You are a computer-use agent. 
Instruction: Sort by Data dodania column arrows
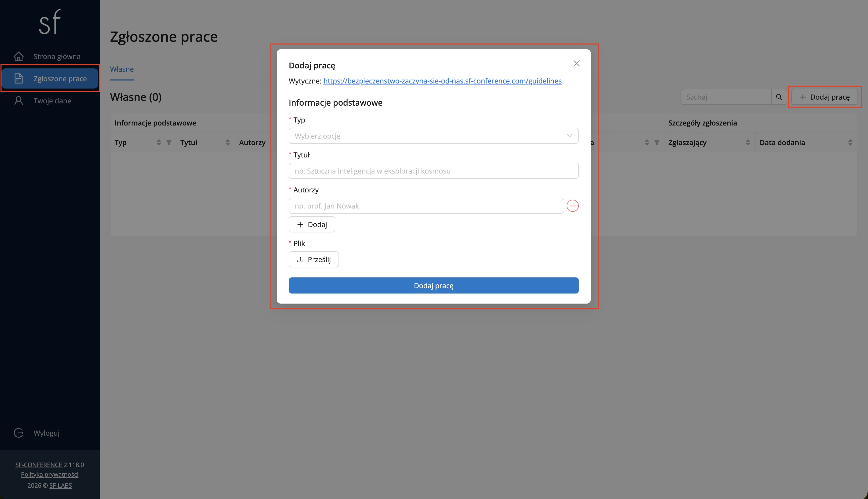(850, 142)
